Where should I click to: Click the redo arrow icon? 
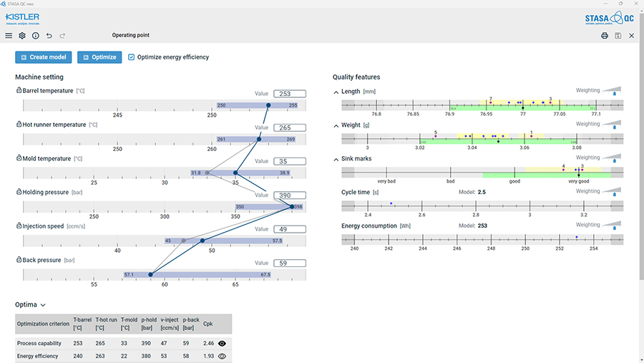click(x=62, y=35)
